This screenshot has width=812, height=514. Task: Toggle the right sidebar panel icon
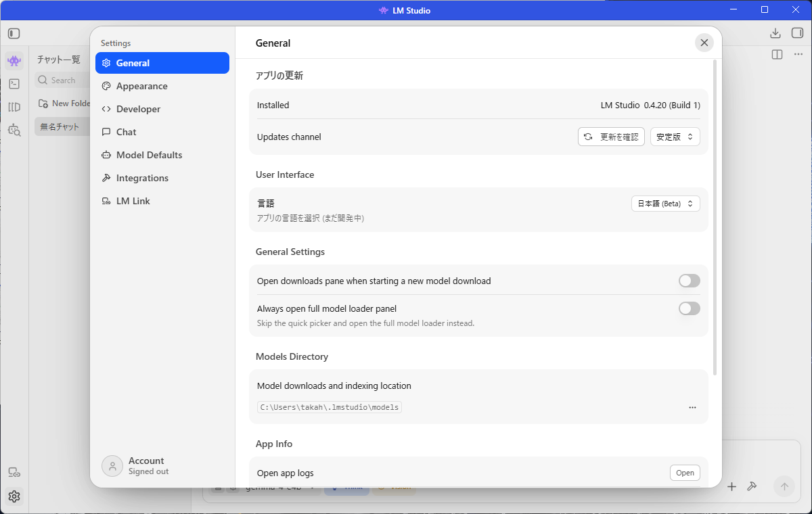pyautogui.click(x=797, y=33)
